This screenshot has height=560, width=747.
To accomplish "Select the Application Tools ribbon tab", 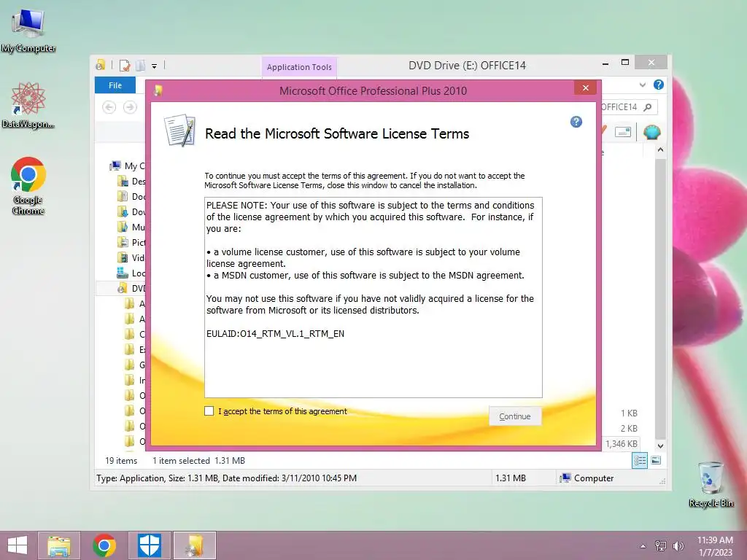I will [x=299, y=67].
